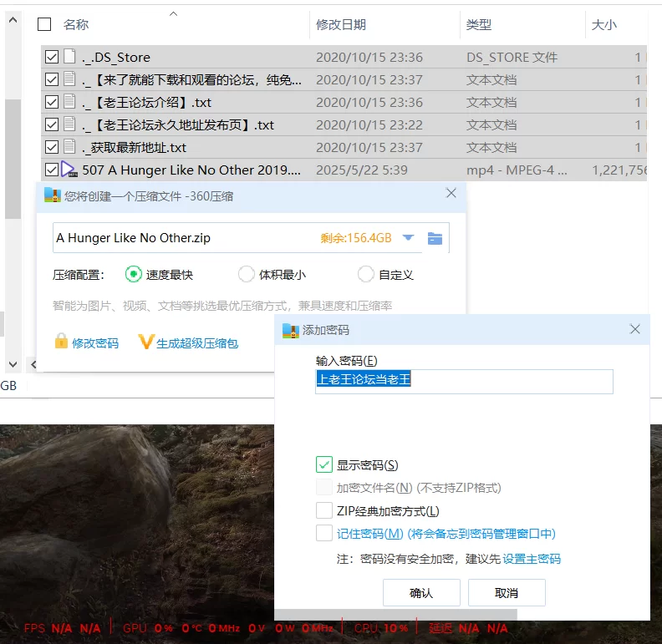Select the 速度最快 radio button
The width and height of the screenshot is (662, 644).
[x=133, y=274]
